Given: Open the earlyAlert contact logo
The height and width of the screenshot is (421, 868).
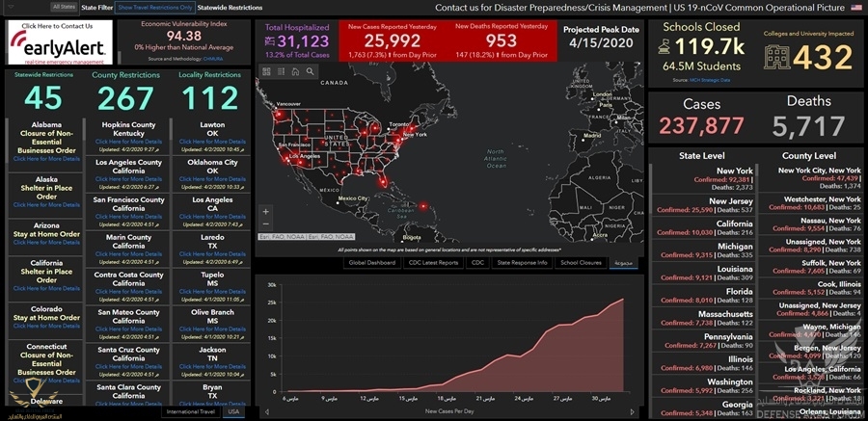Looking at the screenshot, I should click(x=61, y=42).
